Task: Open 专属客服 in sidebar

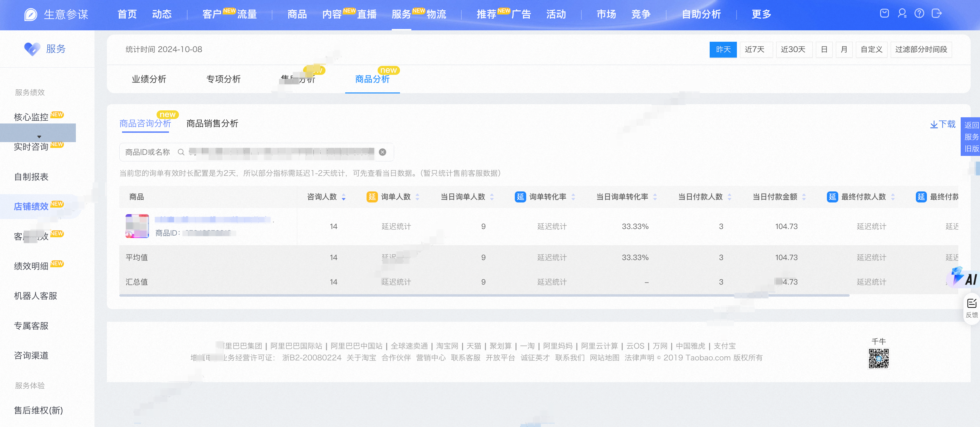Action: click(x=31, y=326)
